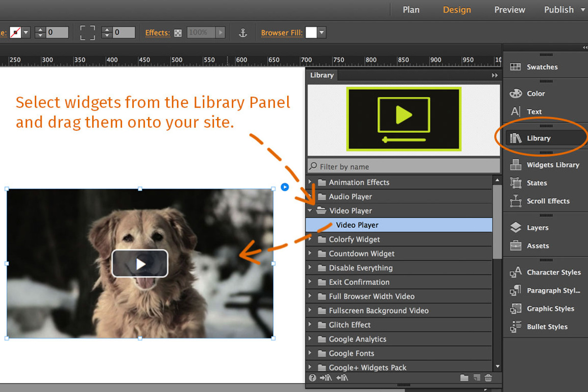Click the export library item icon
The width and height of the screenshot is (588, 392).
point(342,378)
